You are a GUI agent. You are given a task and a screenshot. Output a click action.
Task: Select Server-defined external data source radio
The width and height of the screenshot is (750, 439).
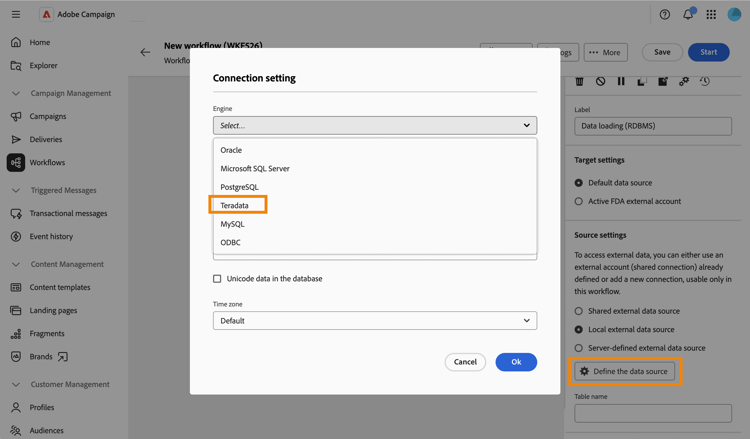(x=579, y=348)
